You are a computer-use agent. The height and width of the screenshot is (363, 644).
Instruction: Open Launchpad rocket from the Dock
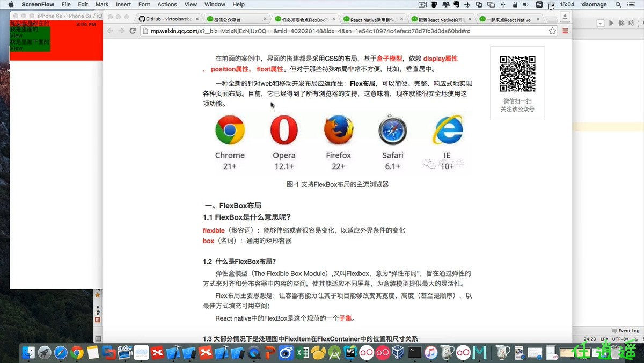[x=45, y=353]
